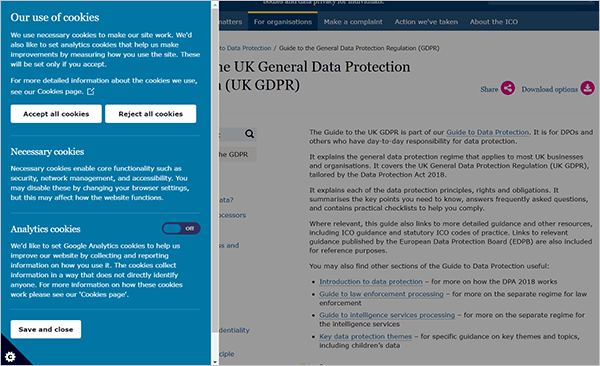Open the About the ICO menu
This screenshot has height=366, width=600.
coord(494,22)
